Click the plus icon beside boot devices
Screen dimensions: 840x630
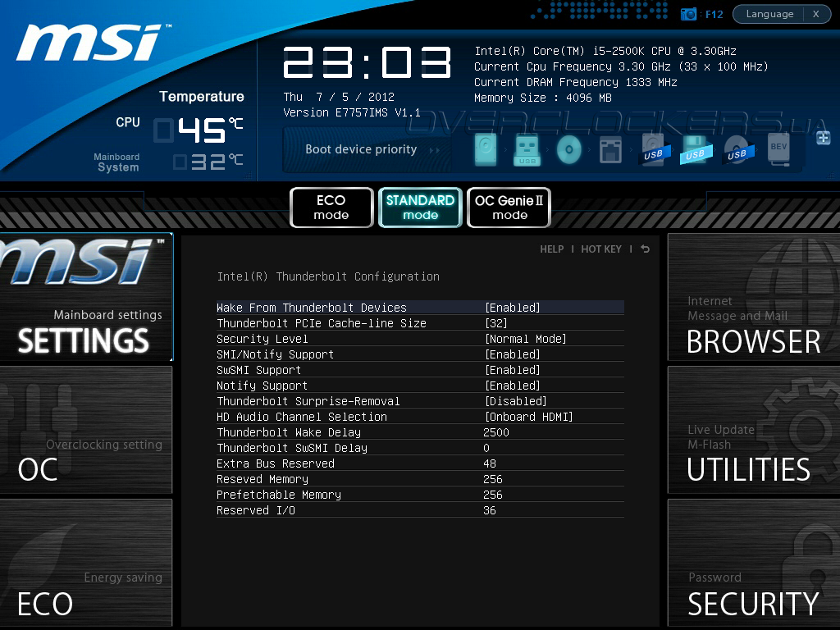coord(824,138)
